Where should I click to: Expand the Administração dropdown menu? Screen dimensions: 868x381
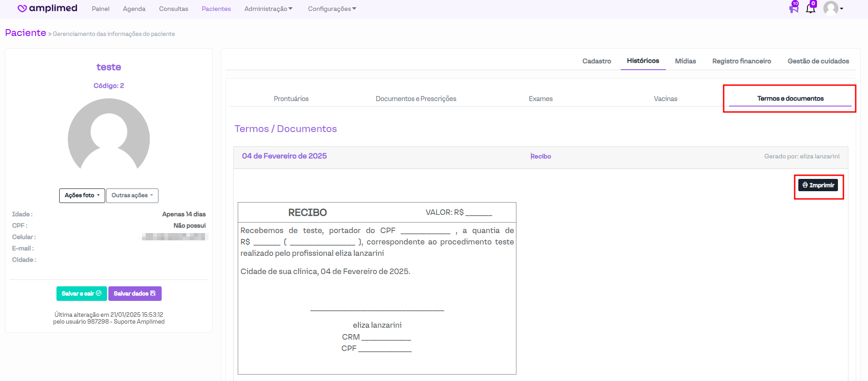[268, 9]
